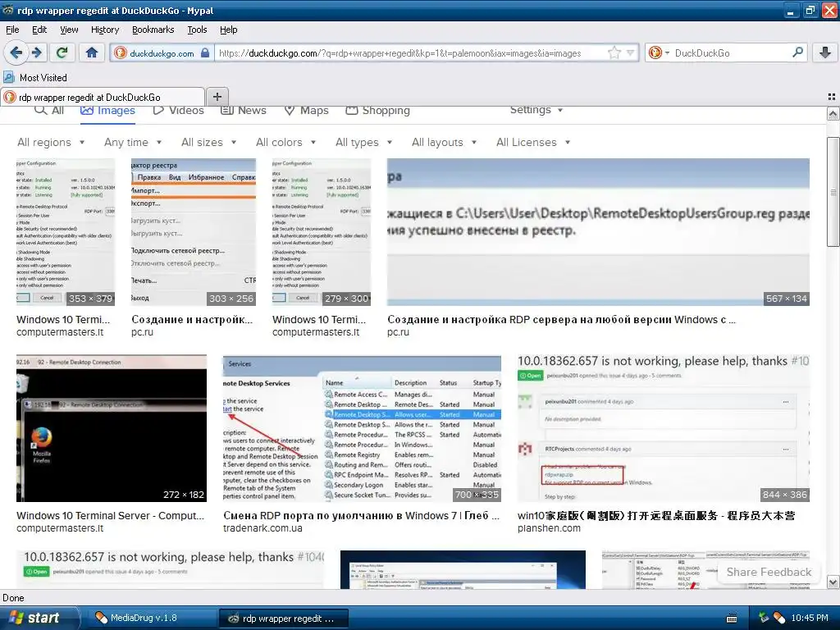
Task: Expand the All sizes filter
Action: click(208, 142)
